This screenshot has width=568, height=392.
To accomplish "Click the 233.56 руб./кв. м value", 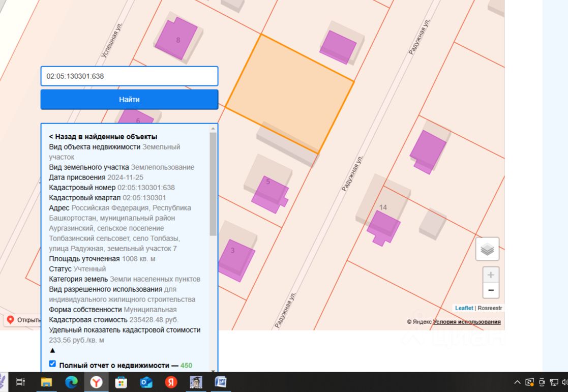I will pos(76,340).
